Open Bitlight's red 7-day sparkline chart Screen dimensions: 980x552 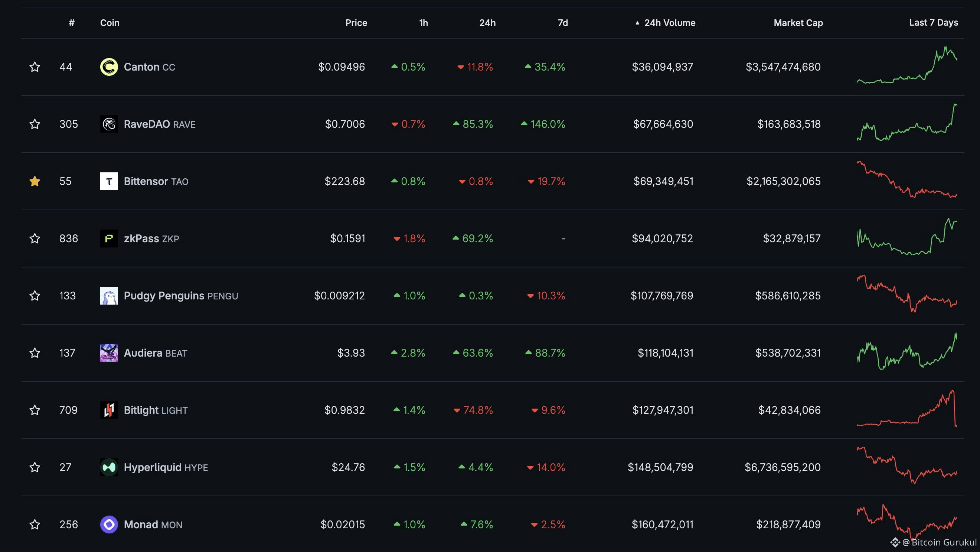pyautogui.click(x=906, y=410)
